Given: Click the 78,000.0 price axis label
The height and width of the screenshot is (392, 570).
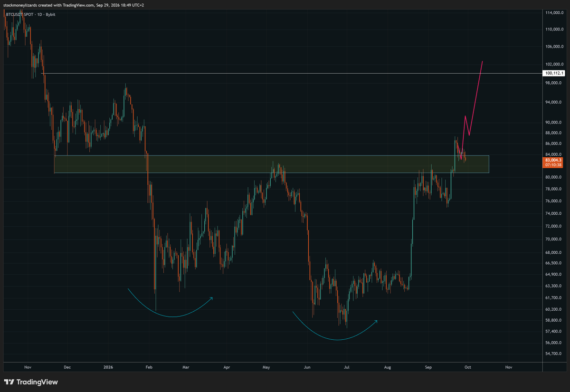Looking at the screenshot, I should tap(554, 189).
